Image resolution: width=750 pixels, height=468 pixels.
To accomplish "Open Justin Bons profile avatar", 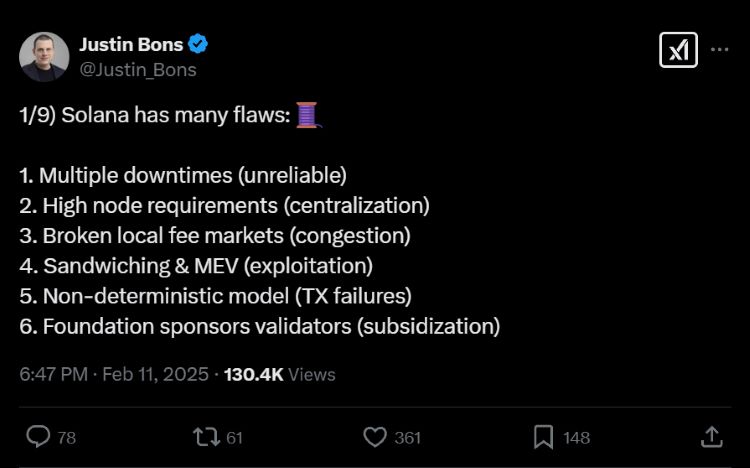I will [44, 56].
